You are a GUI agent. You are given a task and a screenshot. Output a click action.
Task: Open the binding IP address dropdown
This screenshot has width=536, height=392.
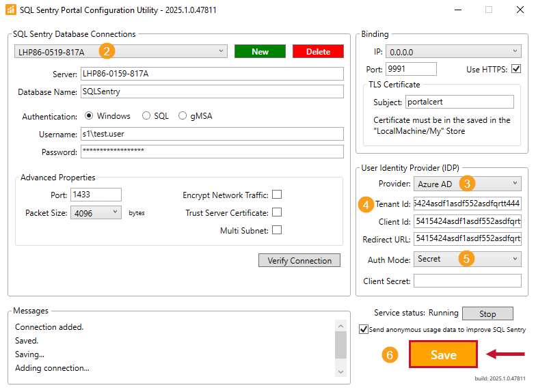(453, 51)
